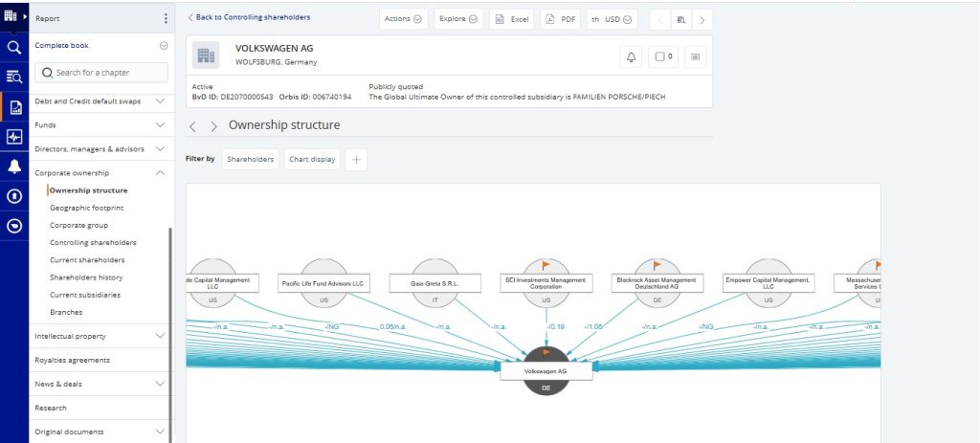Click the upload circle icon in left rail
The height and width of the screenshot is (443, 980).
(13, 196)
